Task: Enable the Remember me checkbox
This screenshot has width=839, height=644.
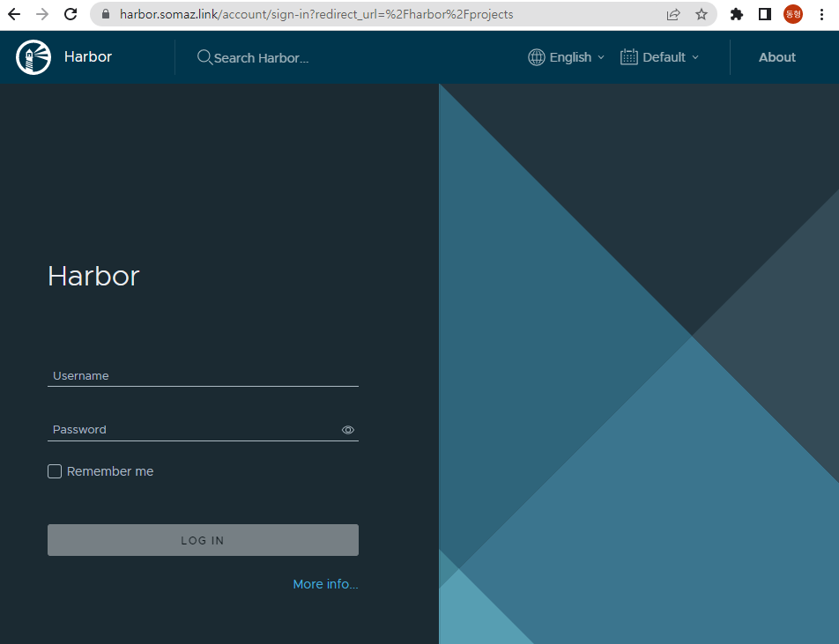Action: pos(55,471)
